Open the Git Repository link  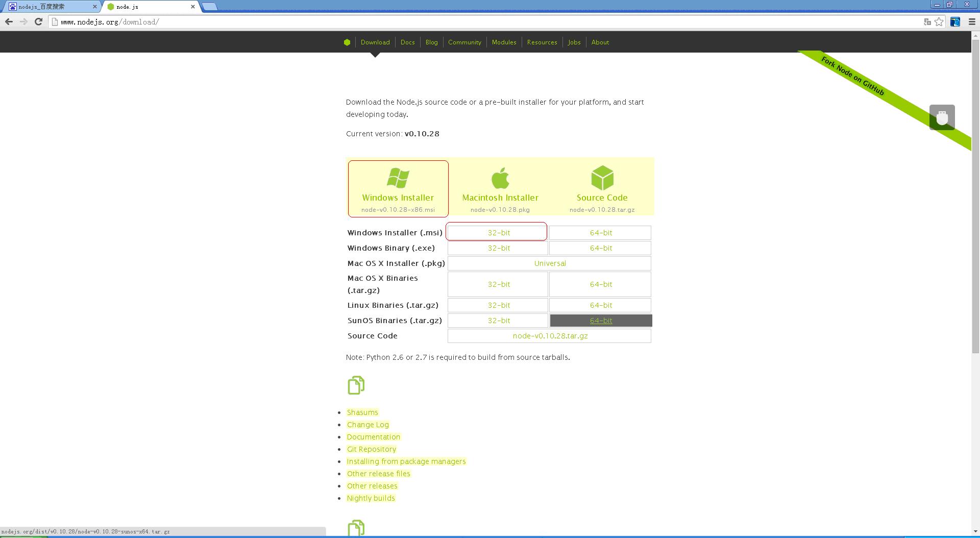click(372, 449)
